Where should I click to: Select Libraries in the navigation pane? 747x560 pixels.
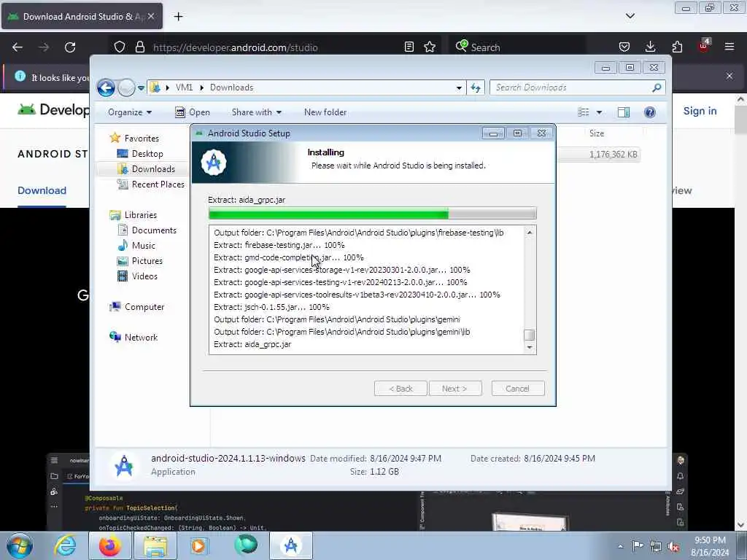(141, 215)
